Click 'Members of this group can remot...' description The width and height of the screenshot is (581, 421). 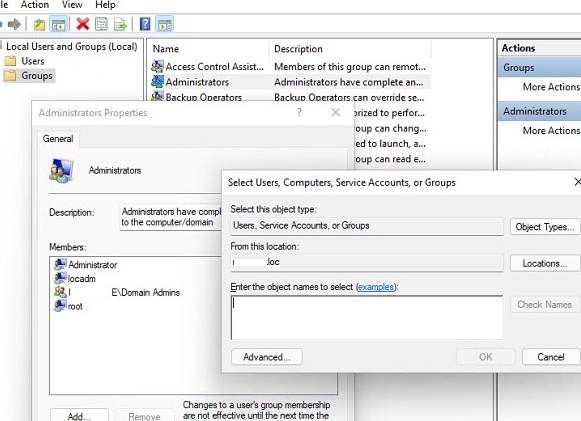(350, 67)
